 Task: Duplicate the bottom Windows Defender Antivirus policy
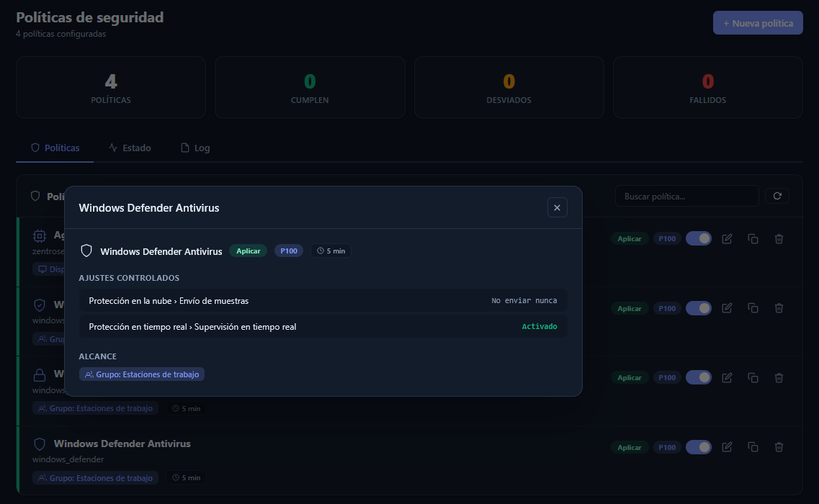tap(753, 447)
